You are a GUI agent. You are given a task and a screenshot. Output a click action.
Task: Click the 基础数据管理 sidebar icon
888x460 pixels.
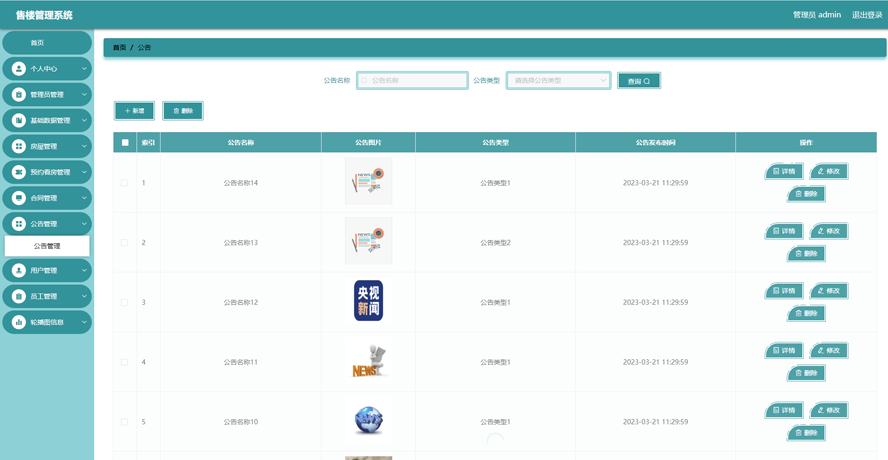(19, 121)
